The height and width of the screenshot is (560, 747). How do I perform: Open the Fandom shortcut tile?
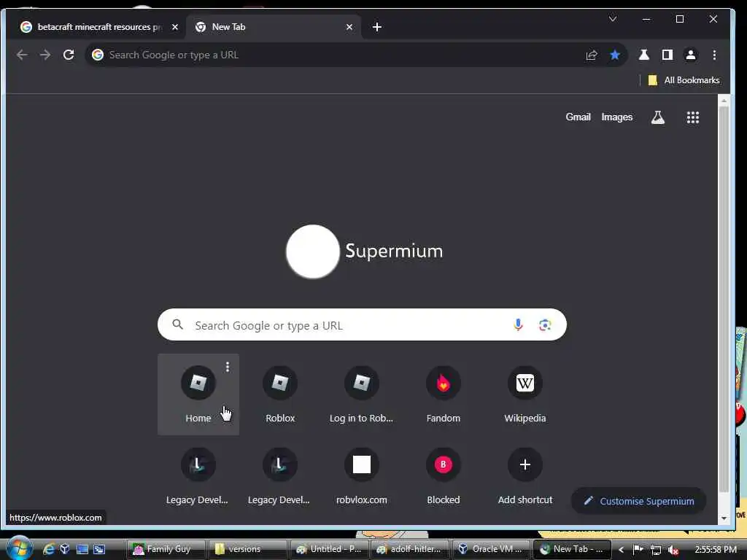point(443,394)
